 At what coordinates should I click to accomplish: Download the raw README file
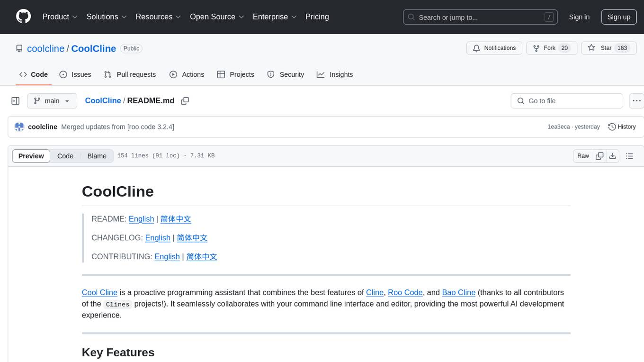pos(612,156)
